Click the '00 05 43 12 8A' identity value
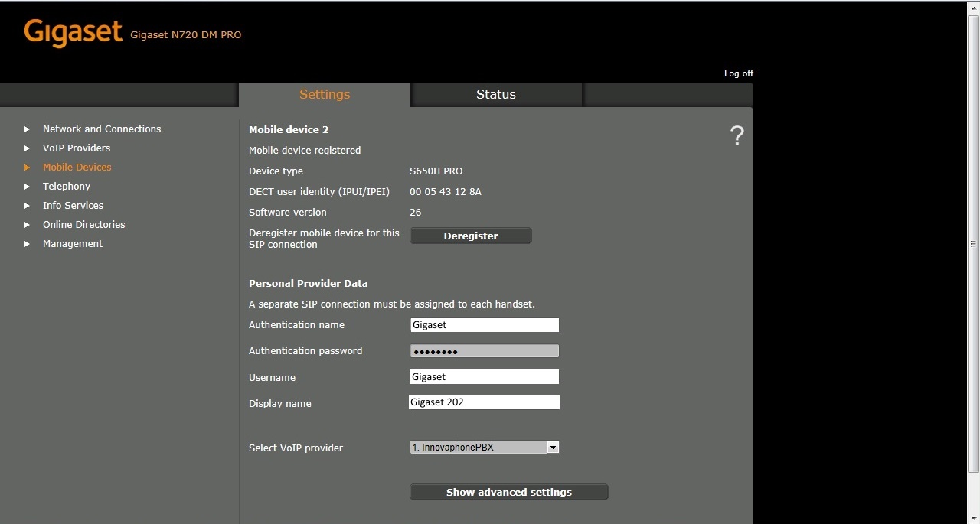This screenshot has width=980, height=524. (446, 192)
